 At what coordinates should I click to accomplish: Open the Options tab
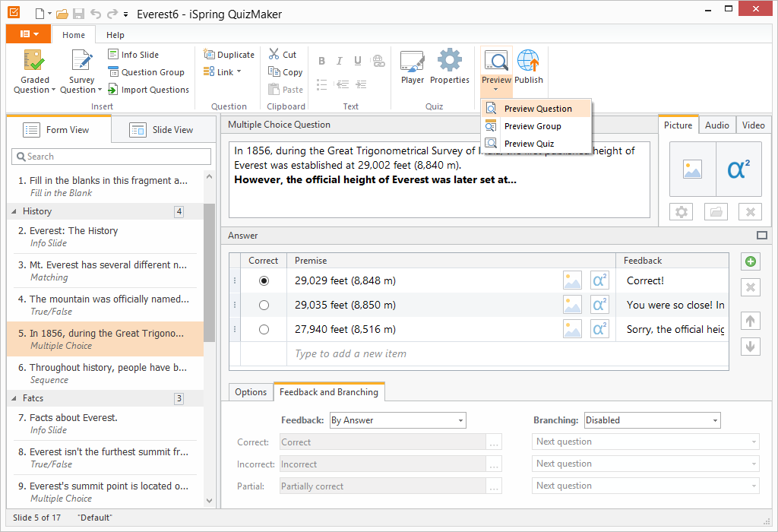(x=251, y=392)
